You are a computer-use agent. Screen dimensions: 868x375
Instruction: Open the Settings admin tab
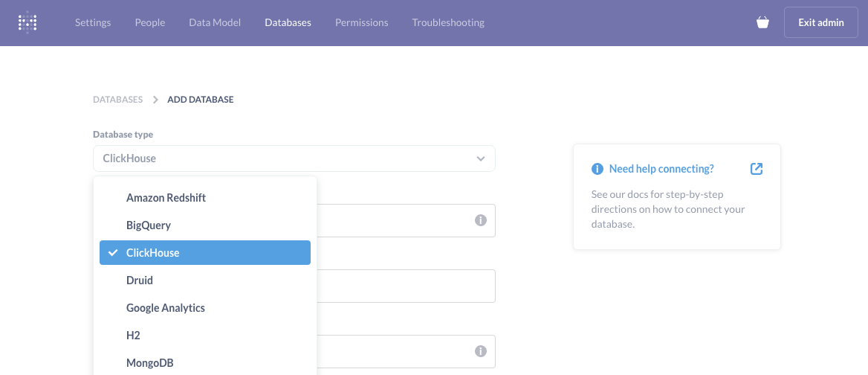[93, 22]
